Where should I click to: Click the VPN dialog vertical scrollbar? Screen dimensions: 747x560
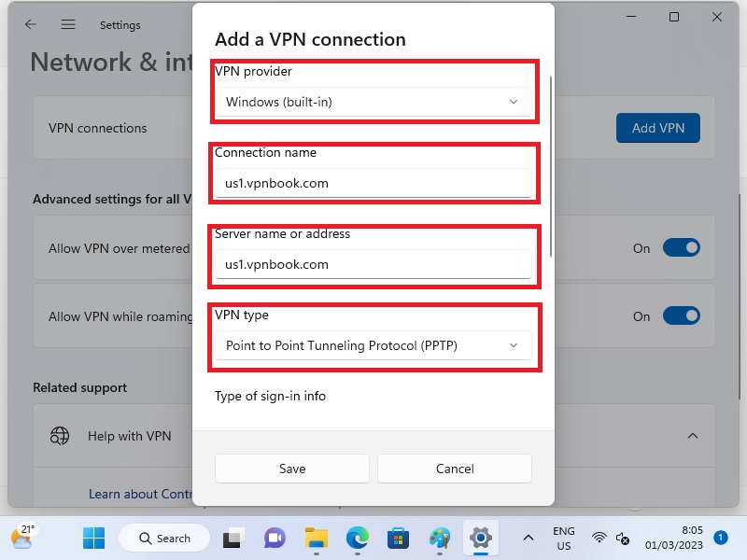552,168
